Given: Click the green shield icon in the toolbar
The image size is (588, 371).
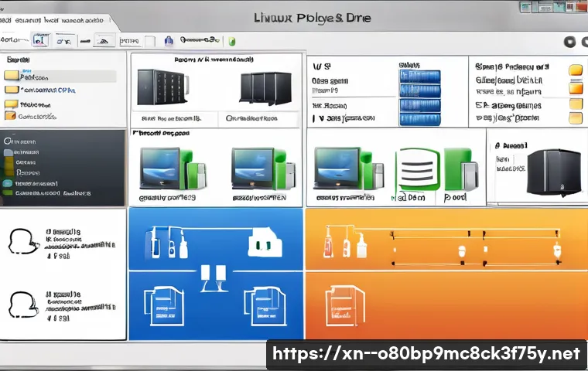Looking at the screenshot, I should click(233, 40).
